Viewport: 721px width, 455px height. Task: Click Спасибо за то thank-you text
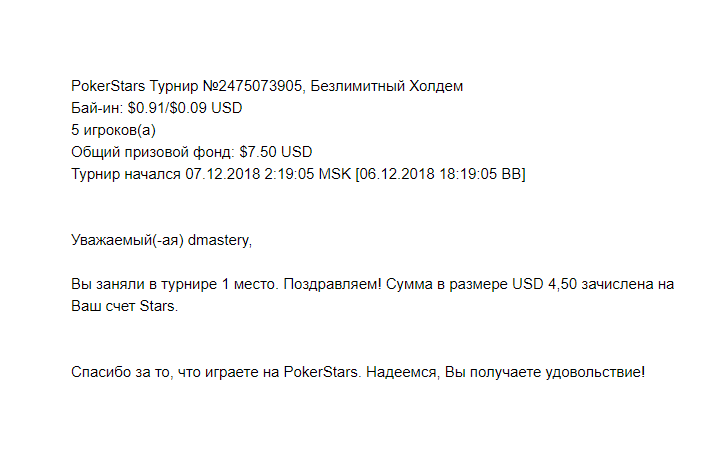[121, 372]
